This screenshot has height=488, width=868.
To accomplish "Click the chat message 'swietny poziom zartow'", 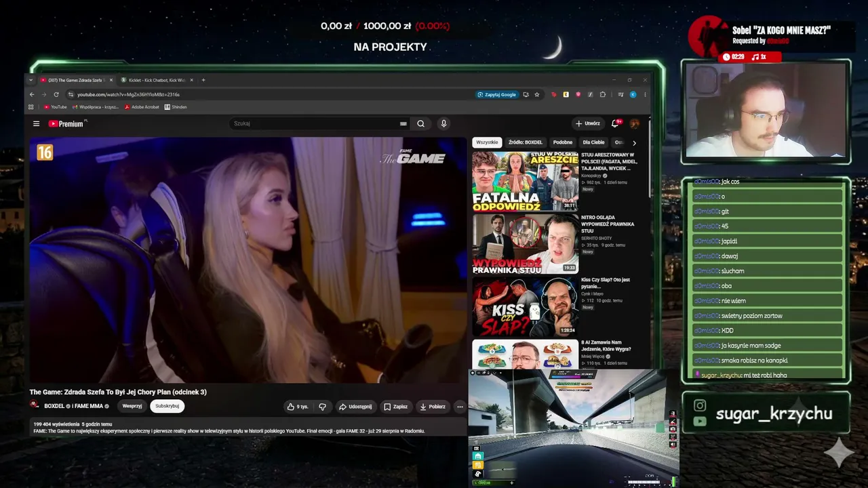I will (x=752, y=316).
